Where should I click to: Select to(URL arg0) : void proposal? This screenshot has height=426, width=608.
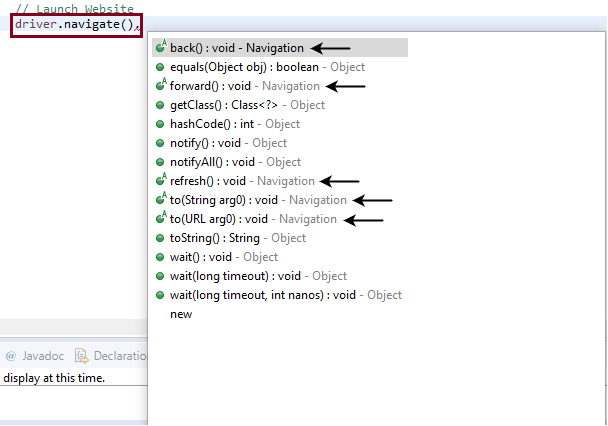pyautogui.click(x=253, y=219)
